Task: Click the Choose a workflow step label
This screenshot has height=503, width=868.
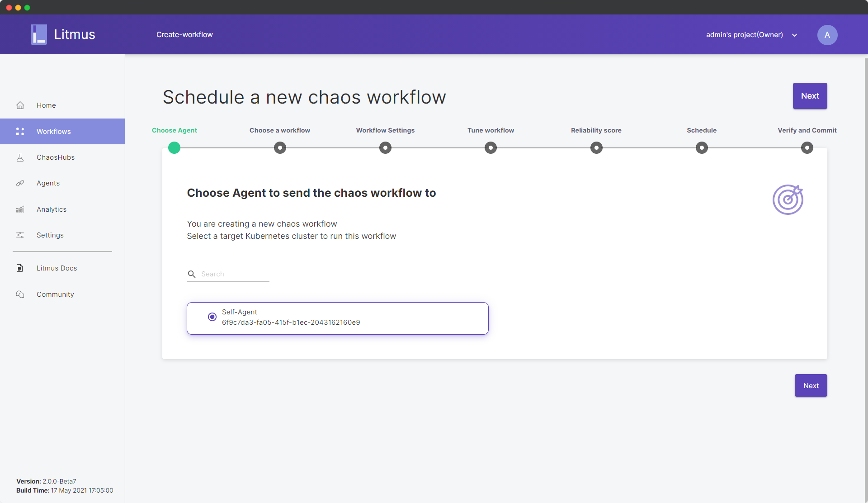Action: [x=280, y=130]
